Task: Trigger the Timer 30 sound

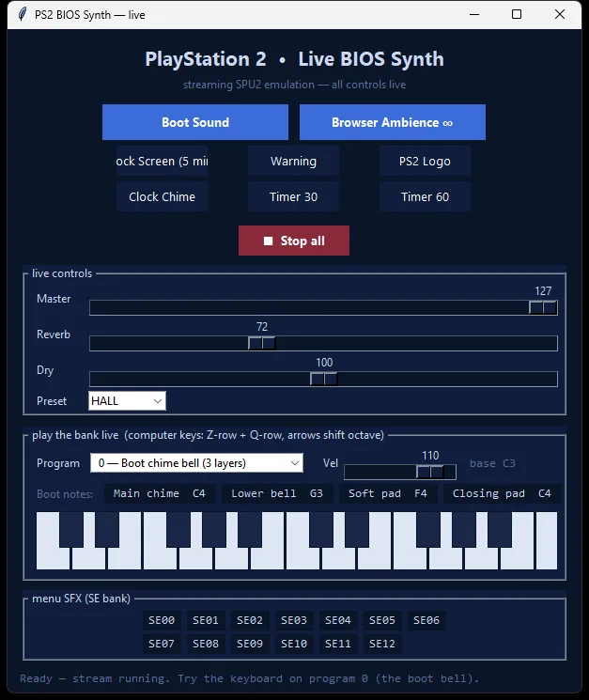Action: point(293,197)
